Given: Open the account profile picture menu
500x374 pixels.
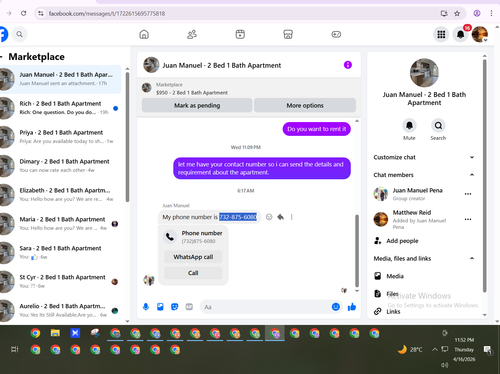Looking at the screenshot, I should click(480, 34).
